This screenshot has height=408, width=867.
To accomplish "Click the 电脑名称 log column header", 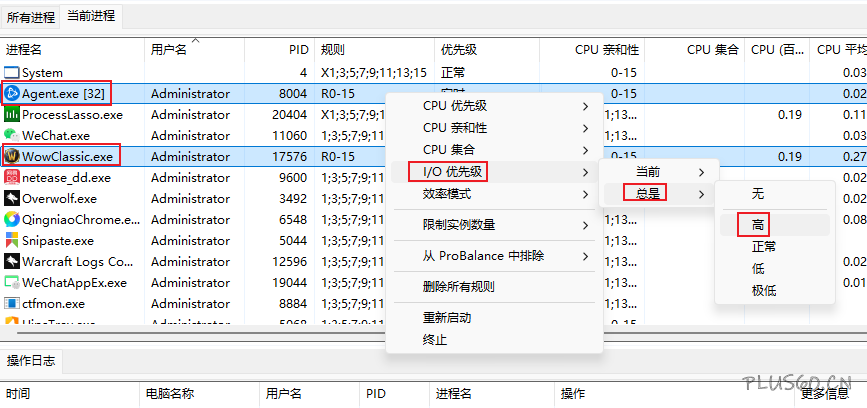I will [x=200, y=394].
